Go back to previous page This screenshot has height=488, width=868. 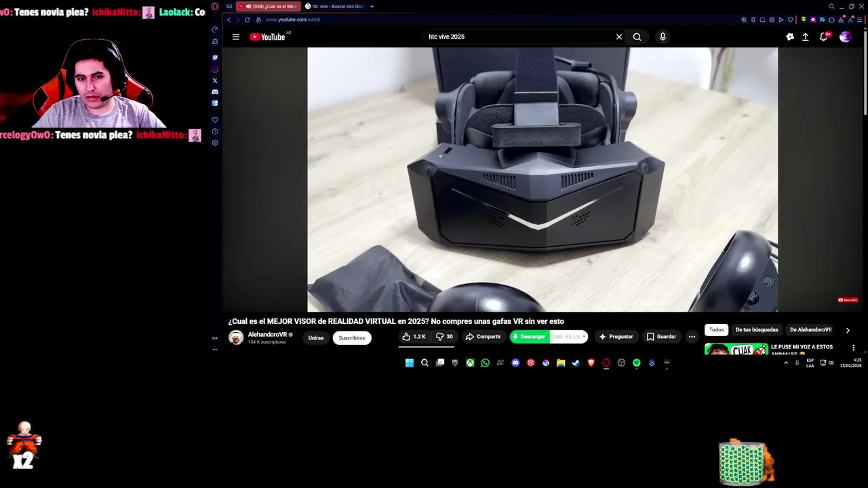229,20
